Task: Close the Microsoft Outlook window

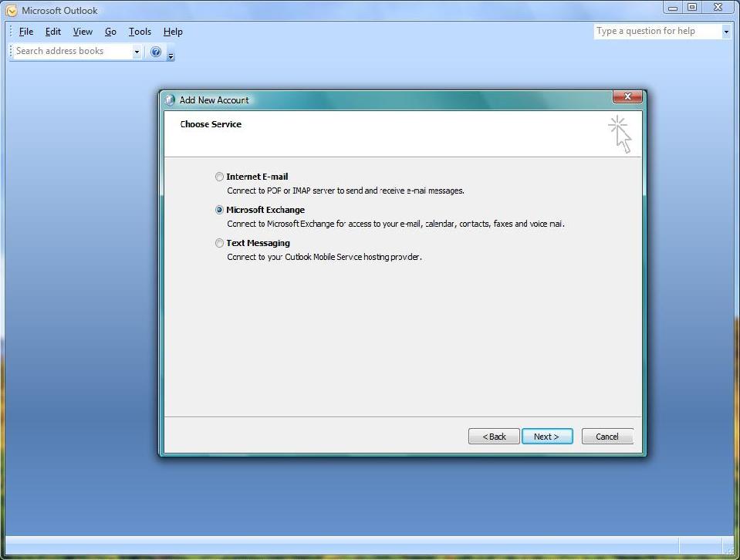Action: [718, 7]
